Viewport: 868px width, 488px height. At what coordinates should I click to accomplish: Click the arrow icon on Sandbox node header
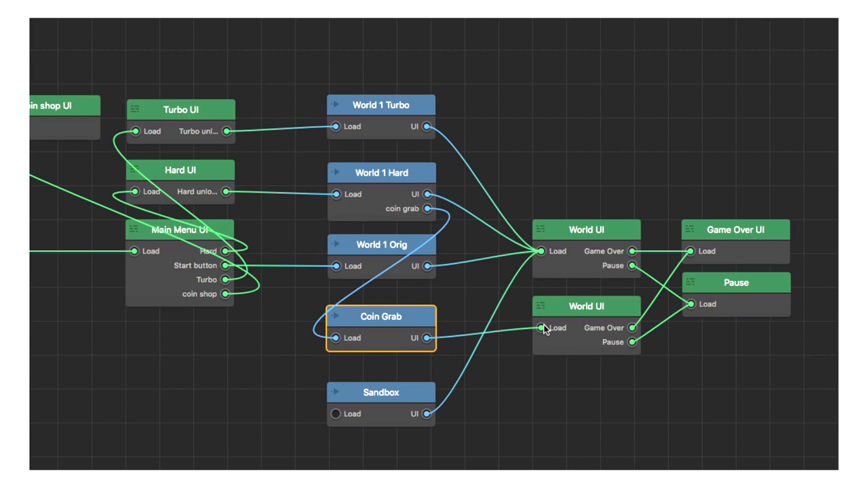tap(335, 392)
